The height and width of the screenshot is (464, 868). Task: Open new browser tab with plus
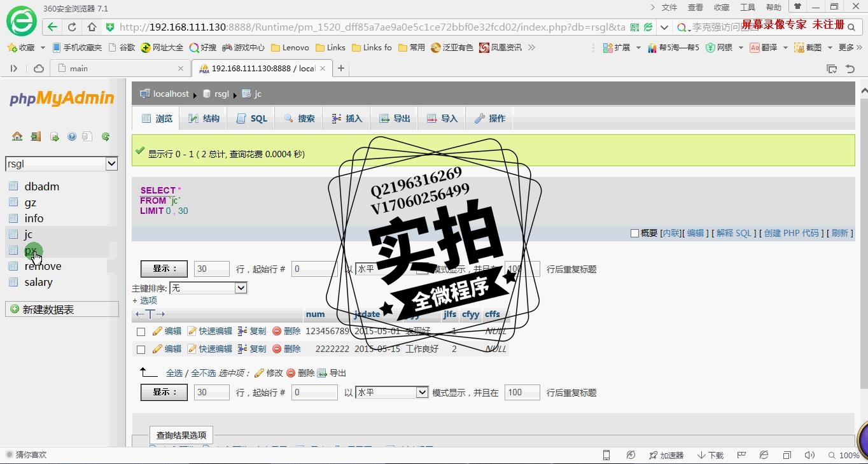pos(341,68)
